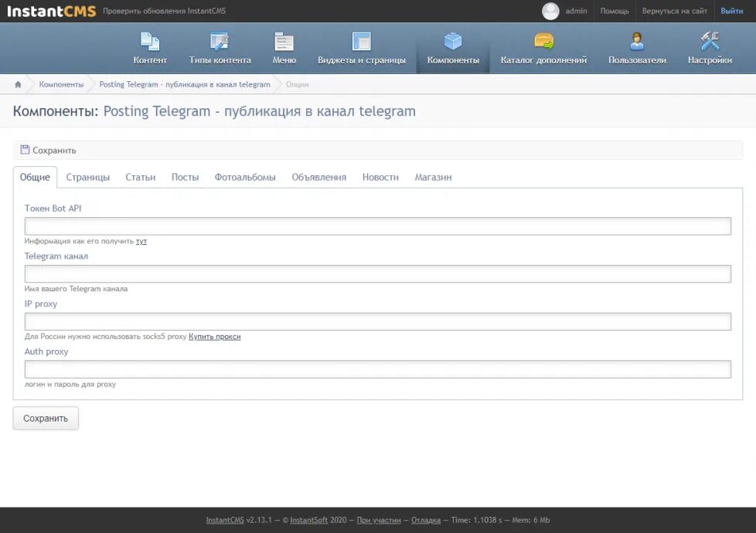Open the InstantCMS footer link
The width and height of the screenshot is (756, 533).
(x=225, y=520)
